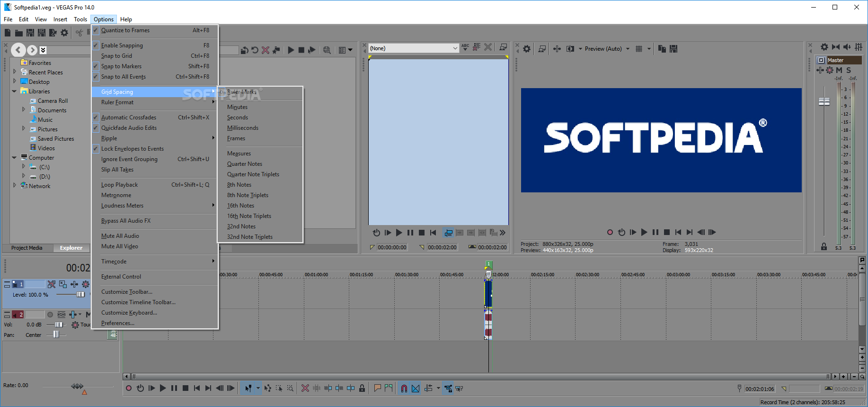Click the Normal Edit tool in timeline toolbar
868x407 pixels.
point(248,388)
